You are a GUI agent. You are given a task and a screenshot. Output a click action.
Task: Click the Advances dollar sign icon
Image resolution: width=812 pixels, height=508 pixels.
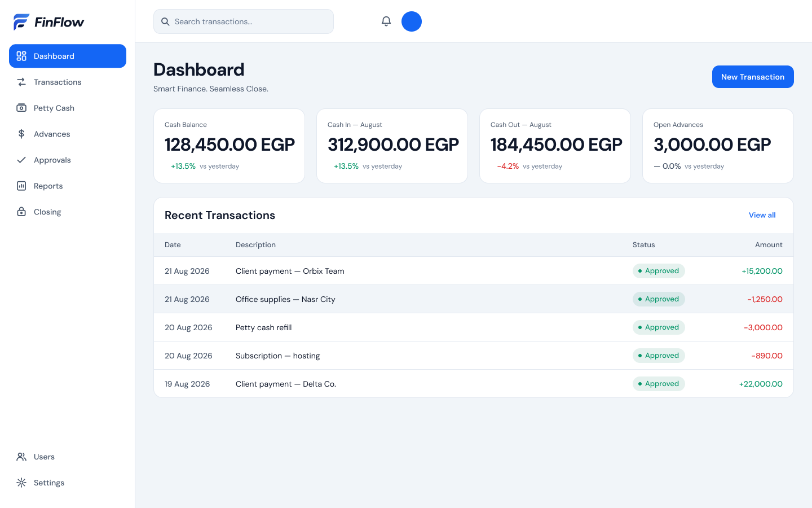pyautogui.click(x=21, y=134)
